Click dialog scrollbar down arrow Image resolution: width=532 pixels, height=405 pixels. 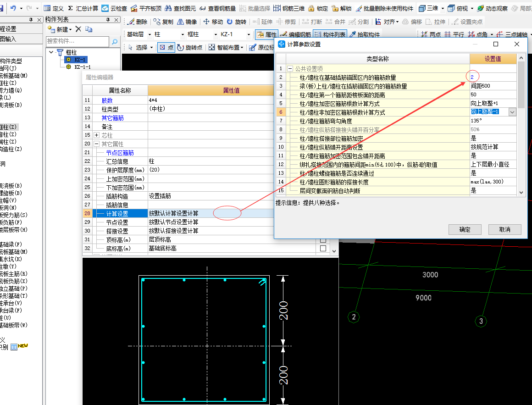point(521,192)
